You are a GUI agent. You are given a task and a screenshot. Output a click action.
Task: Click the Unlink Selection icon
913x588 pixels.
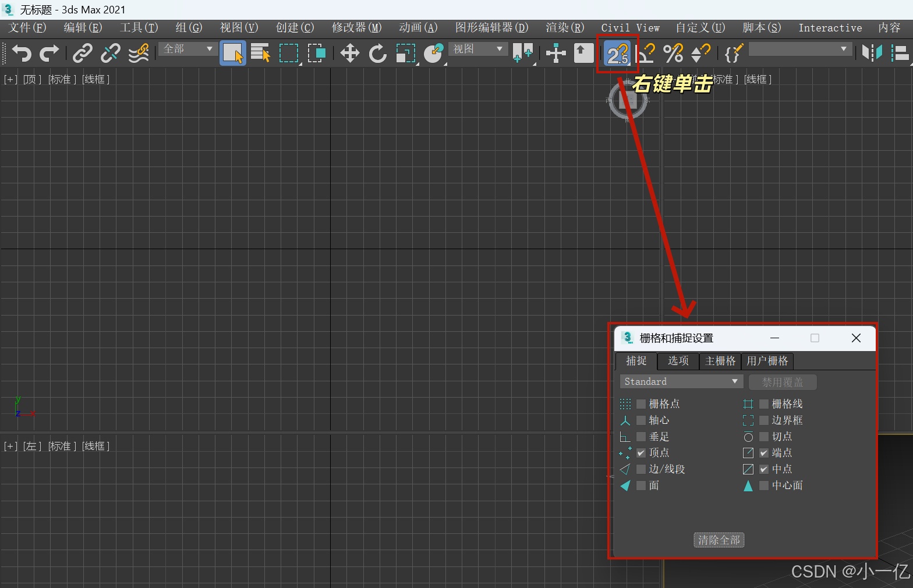(111, 54)
